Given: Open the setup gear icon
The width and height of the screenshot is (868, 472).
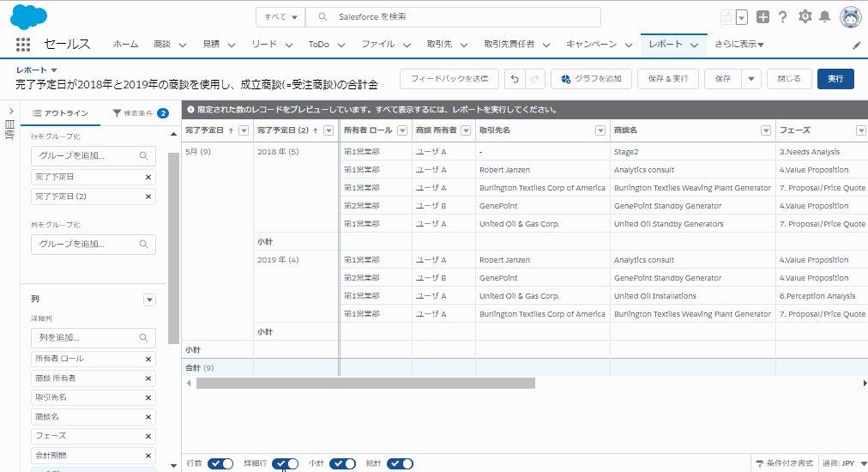Looking at the screenshot, I should click(805, 16).
